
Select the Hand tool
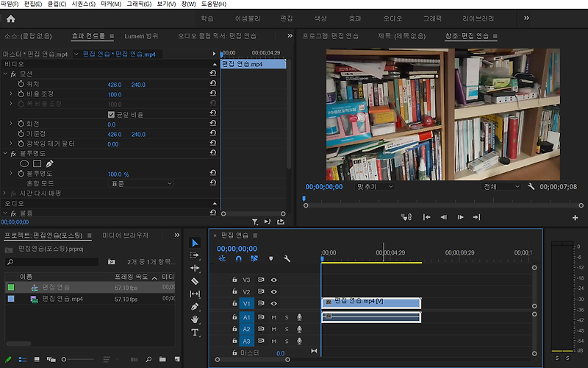coord(195,319)
